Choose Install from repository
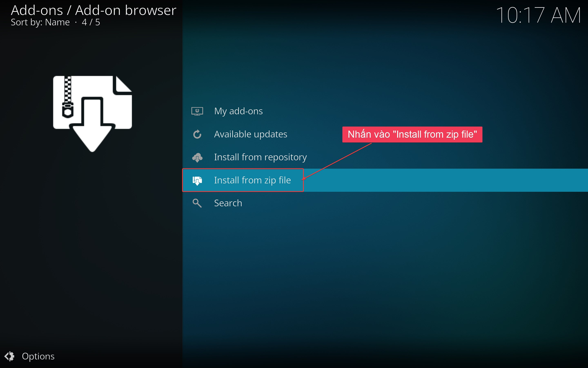 tap(385, 157)
